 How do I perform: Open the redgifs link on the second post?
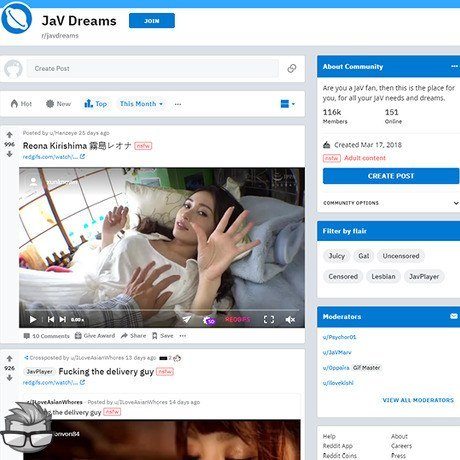(x=54, y=382)
